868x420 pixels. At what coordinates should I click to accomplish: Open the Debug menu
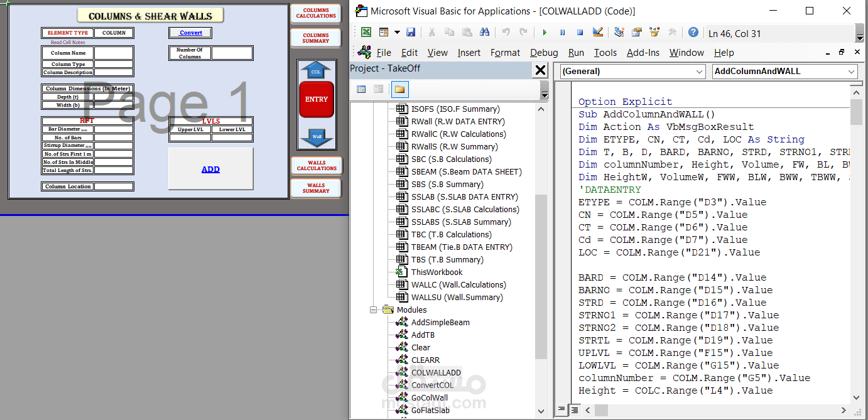pos(544,53)
